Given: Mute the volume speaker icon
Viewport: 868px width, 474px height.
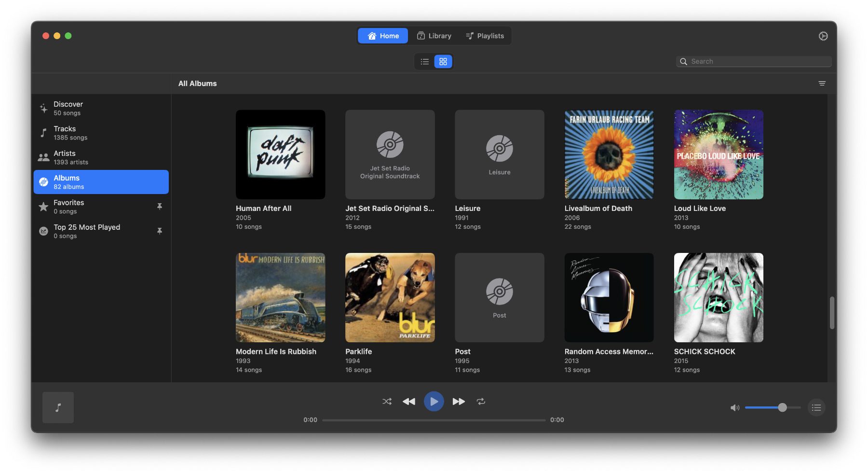Looking at the screenshot, I should 734,408.
